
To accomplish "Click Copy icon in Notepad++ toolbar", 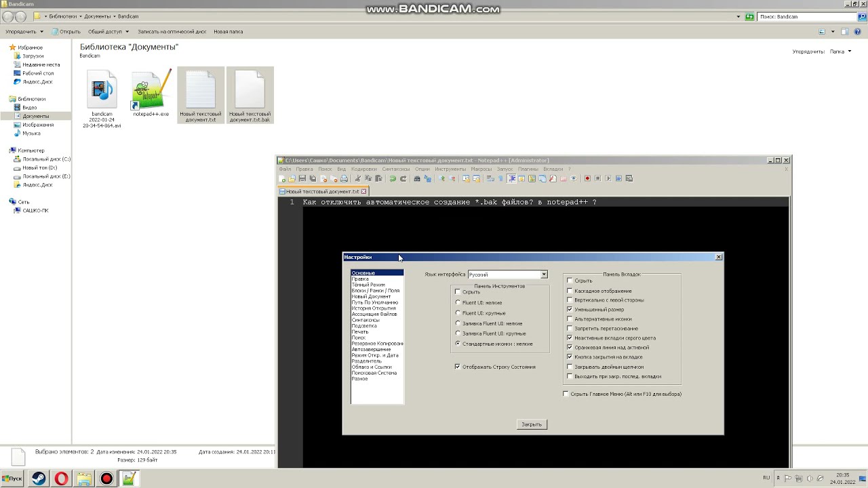I will pyautogui.click(x=368, y=178).
